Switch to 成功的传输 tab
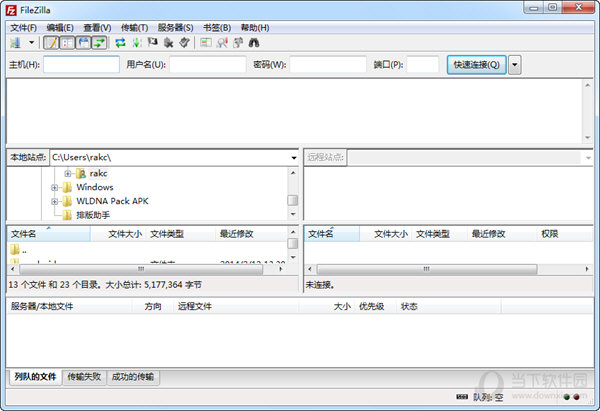Viewport: 600px width, 411px height. pos(133,377)
